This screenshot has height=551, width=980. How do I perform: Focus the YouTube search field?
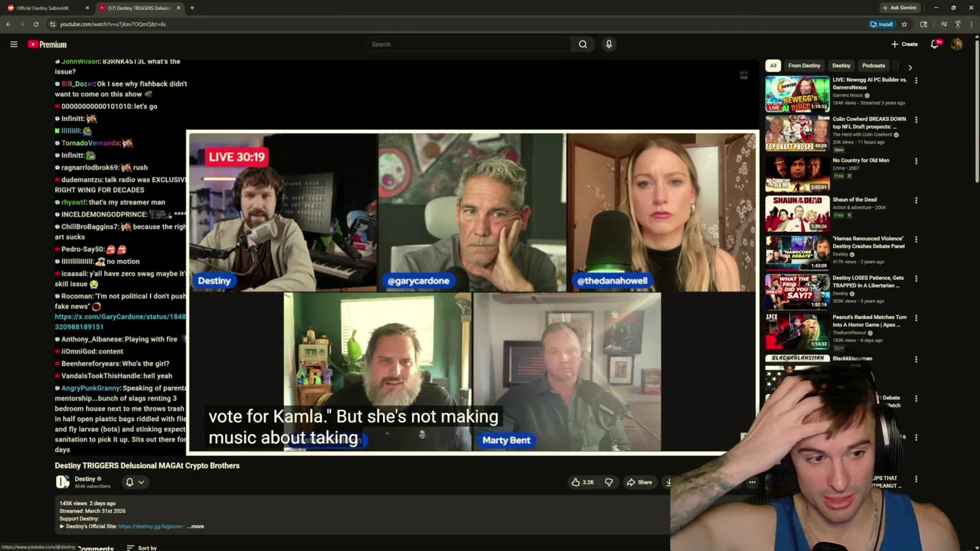[468, 44]
